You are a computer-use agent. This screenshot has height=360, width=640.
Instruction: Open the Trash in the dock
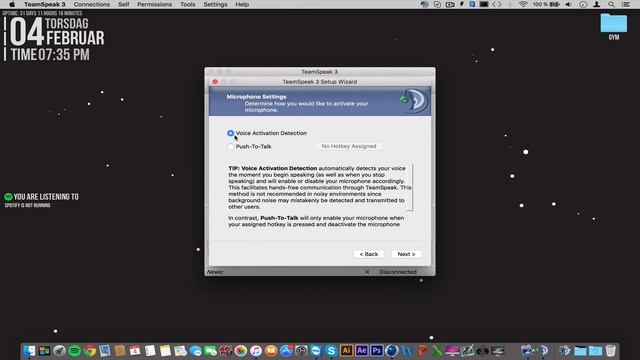point(610,351)
